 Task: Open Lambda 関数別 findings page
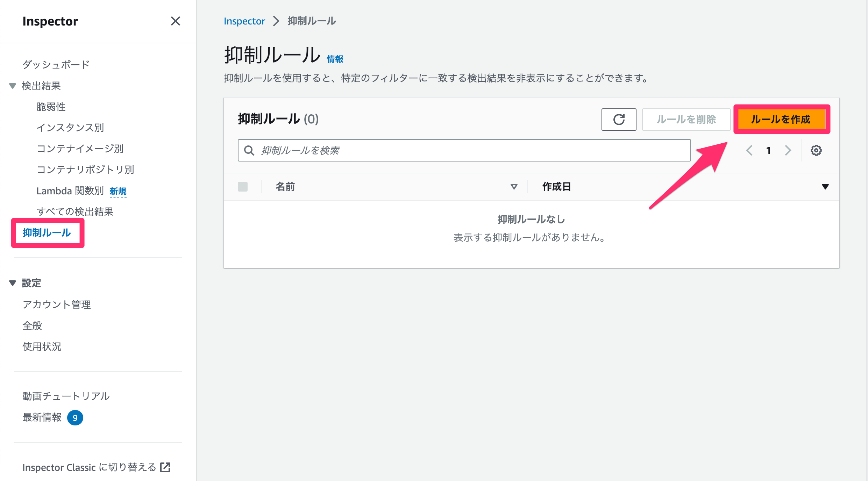pos(70,191)
